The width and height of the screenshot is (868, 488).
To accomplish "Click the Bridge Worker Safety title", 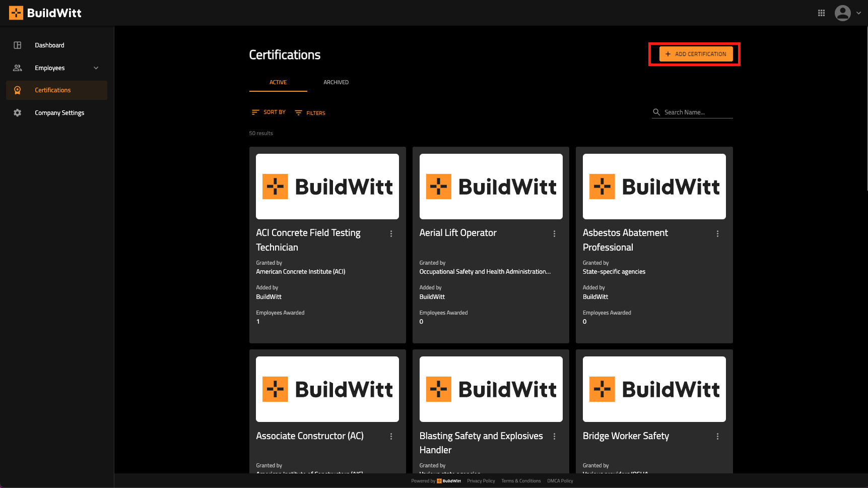I will (x=626, y=436).
